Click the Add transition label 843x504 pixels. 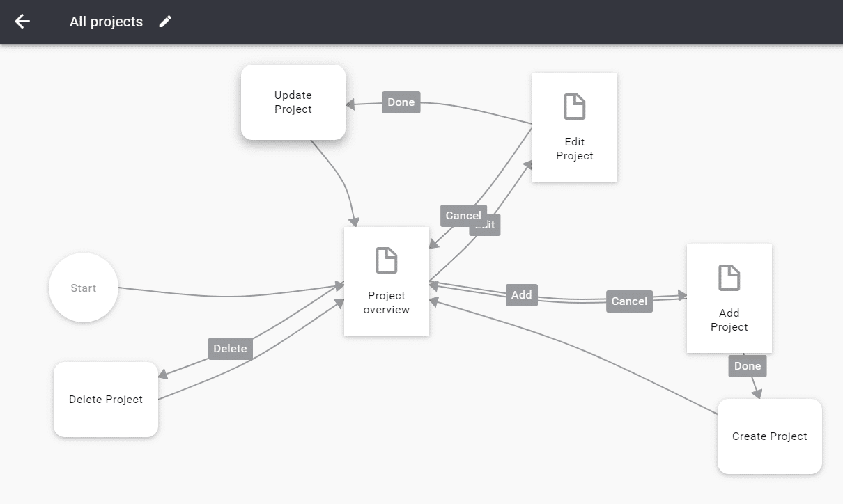(x=522, y=295)
